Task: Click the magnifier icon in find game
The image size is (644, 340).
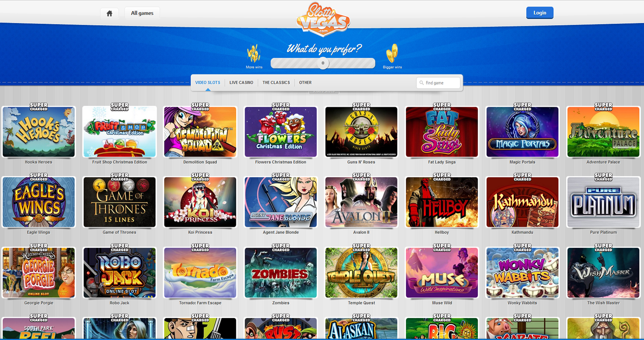Action: click(422, 83)
